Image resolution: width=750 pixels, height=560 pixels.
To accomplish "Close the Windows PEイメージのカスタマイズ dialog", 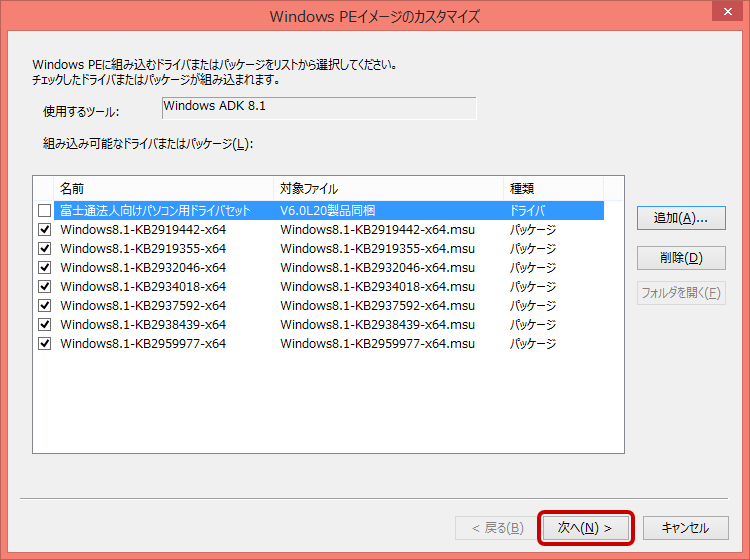I will pyautogui.click(x=727, y=11).
